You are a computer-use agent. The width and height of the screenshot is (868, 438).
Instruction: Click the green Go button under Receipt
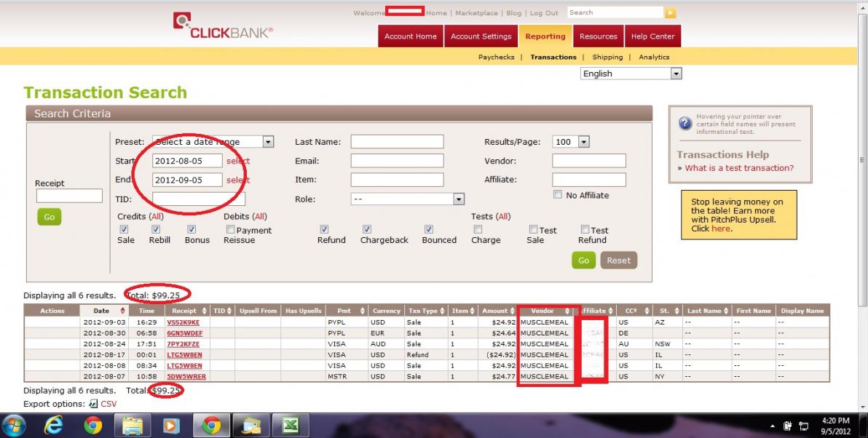[50, 217]
